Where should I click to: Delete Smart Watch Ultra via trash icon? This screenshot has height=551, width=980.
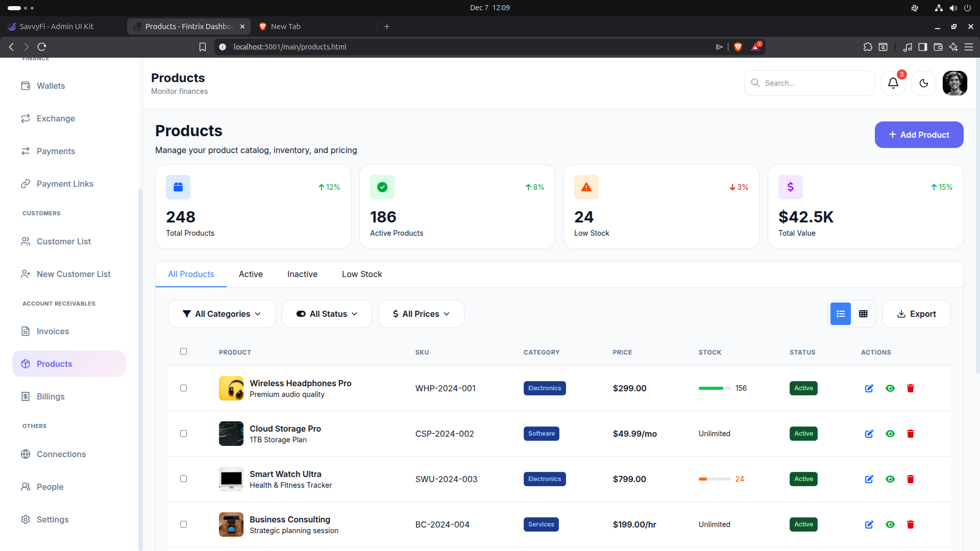[910, 479]
